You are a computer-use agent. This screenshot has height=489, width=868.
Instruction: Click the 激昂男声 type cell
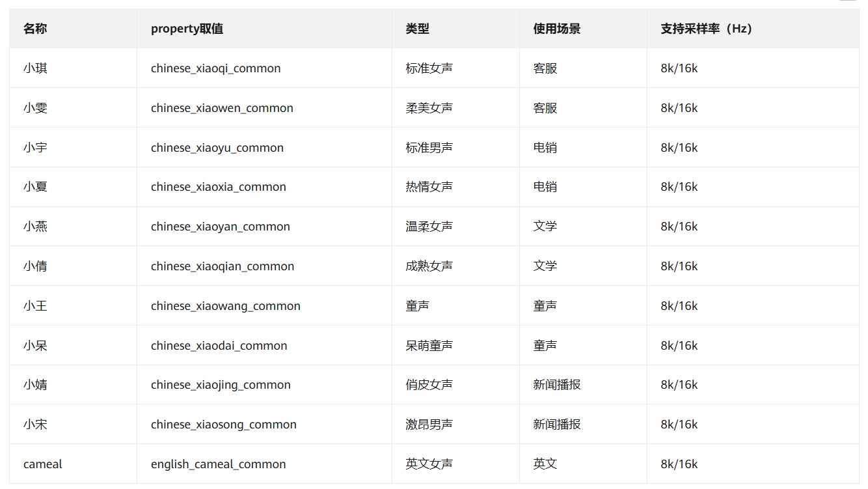[x=429, y=425]
